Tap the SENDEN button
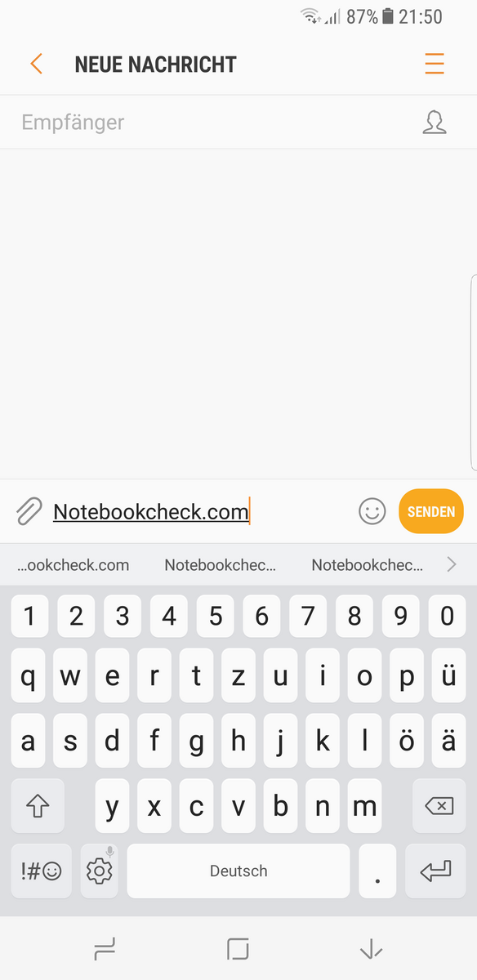 click(x=431, y=512)
